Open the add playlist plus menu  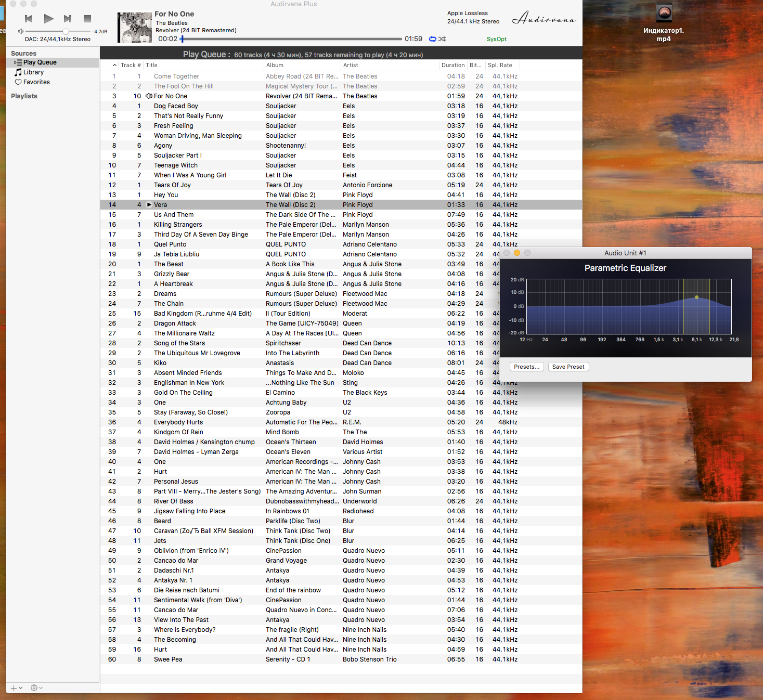[x=17, y=688]
